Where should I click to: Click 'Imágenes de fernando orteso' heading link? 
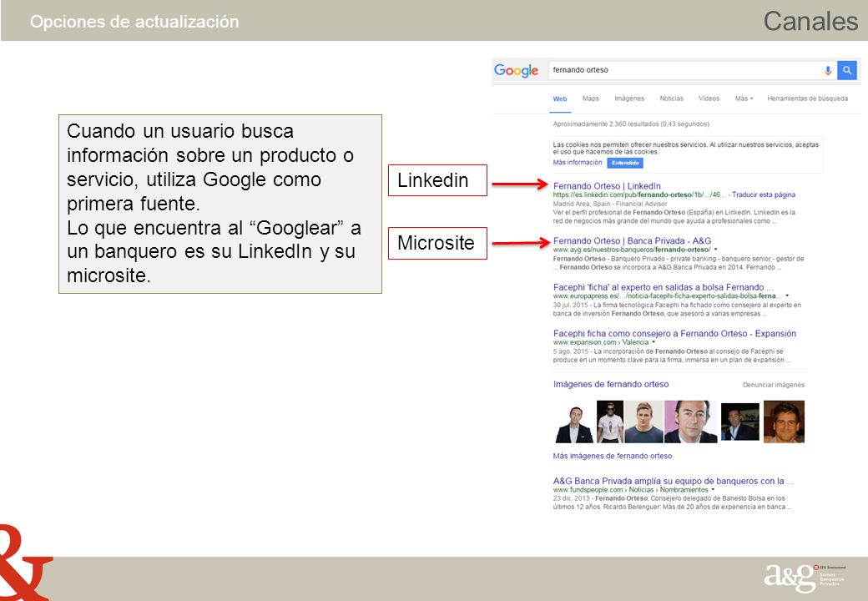click(x=611, y=384)
